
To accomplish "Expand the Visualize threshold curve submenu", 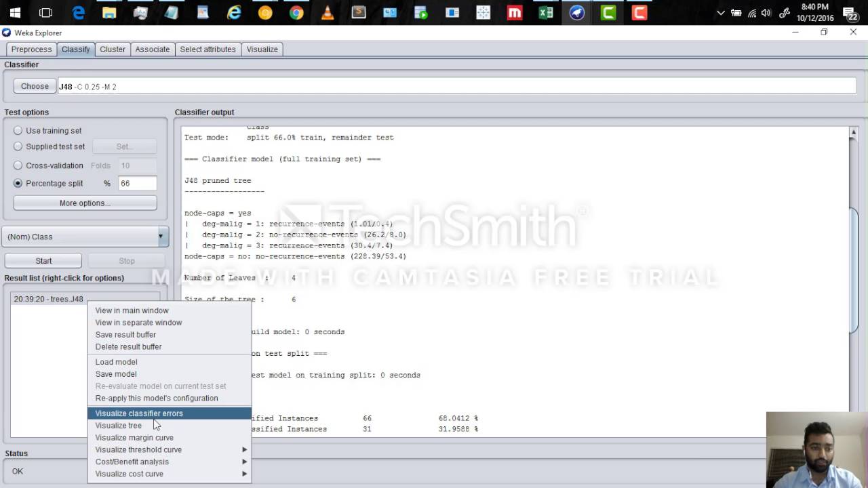I will click(x=169, y=449).
